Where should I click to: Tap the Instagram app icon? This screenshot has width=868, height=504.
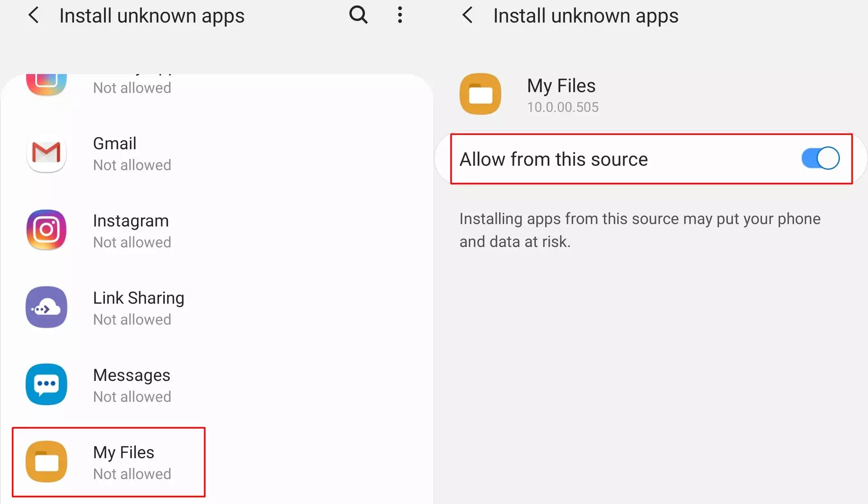(47, 230)
